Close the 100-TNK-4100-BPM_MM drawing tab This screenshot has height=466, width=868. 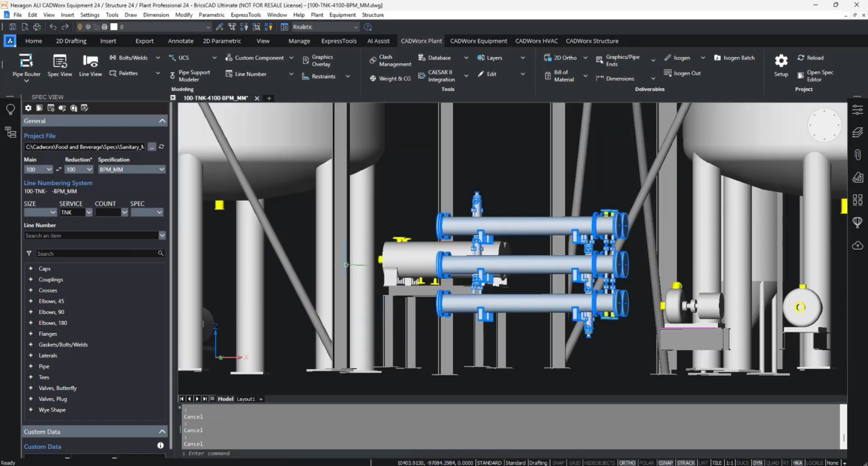257,98
